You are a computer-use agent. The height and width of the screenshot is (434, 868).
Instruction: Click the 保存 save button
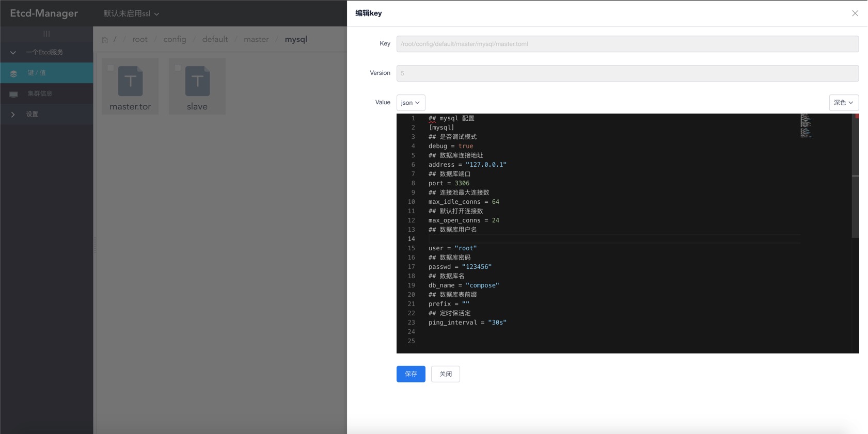tap(411, 374)
